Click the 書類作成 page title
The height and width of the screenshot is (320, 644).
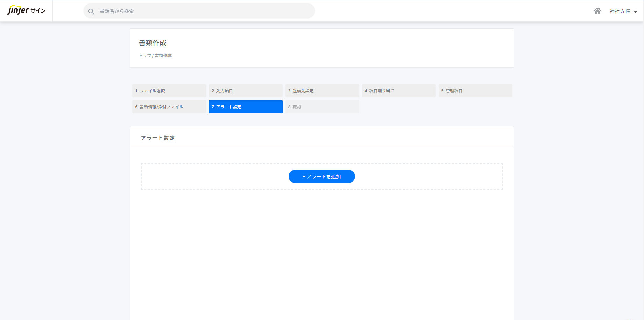pyautogui.click(x=153, y=43)
